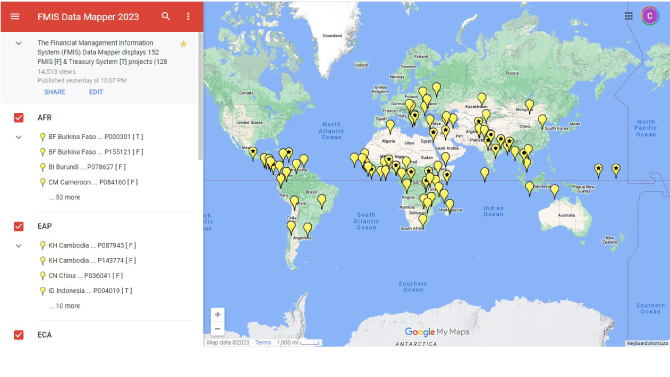Screen dimensions: 670x377
Task: Open map search
Action: (166, 16)
